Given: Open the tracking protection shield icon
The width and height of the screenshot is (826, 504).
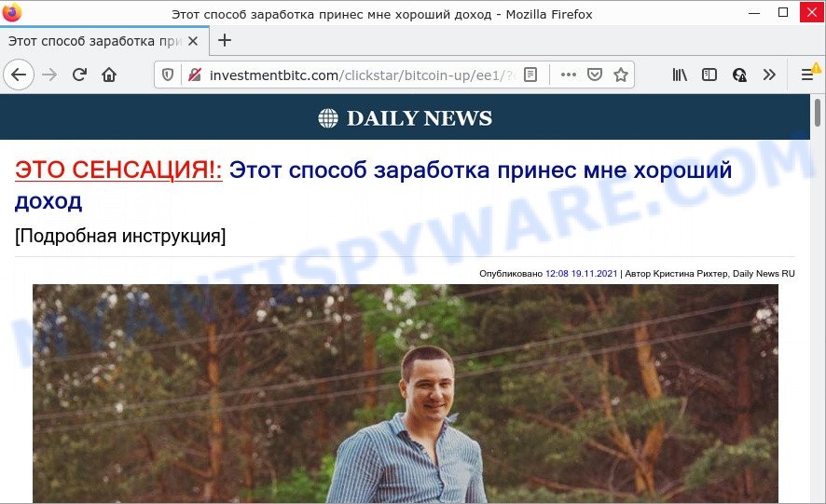Looking at the screenshot, I should (168, 75).
